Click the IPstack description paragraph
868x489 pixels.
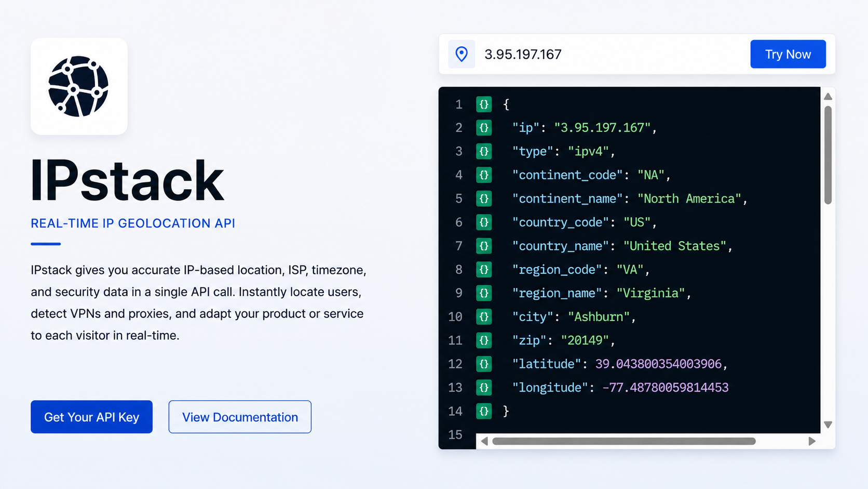pyautogui.click(x=198, y=302)
